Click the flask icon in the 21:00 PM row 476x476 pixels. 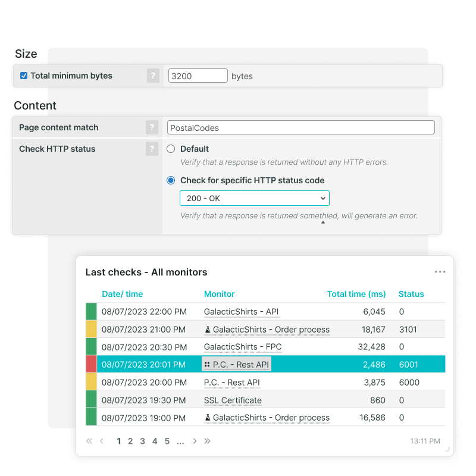tap(208, 330)
